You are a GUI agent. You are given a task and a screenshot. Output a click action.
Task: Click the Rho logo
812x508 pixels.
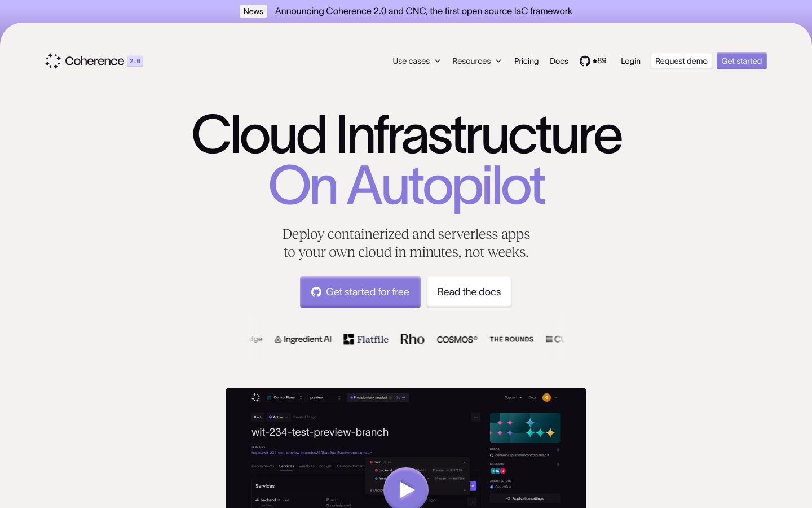[412, 339]
